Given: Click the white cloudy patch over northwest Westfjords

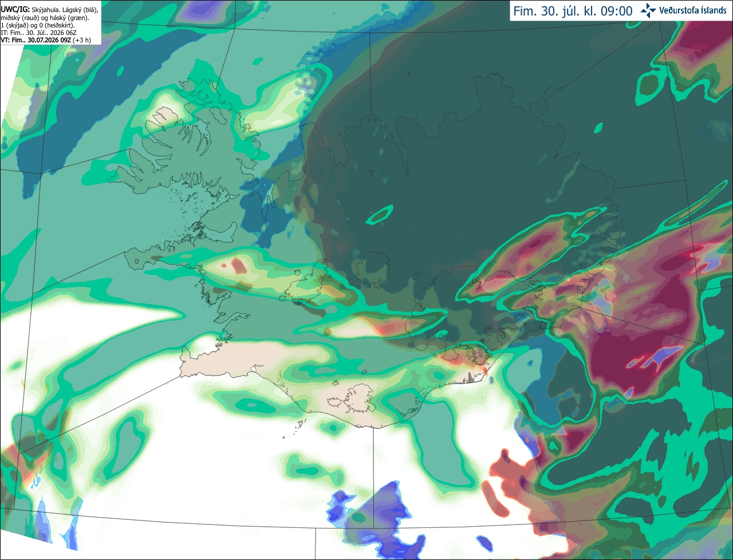Looking at the screenshot, I should pos(166,113).
